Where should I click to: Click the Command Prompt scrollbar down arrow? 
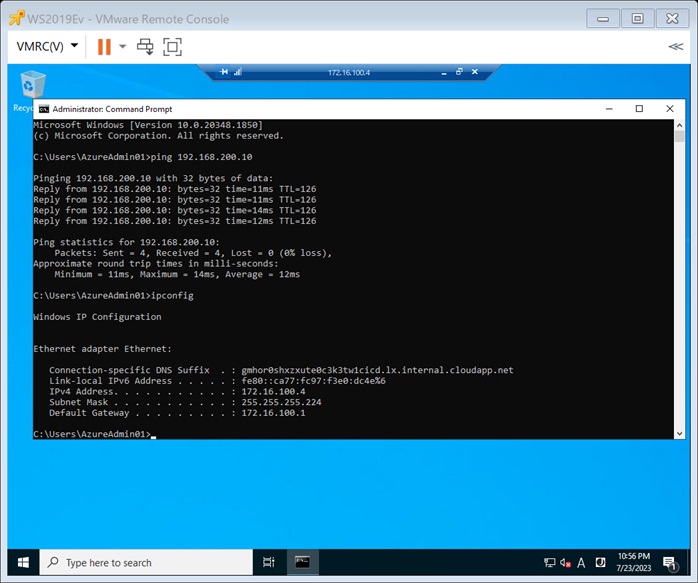pyautogui.click(x=679, y=433)
